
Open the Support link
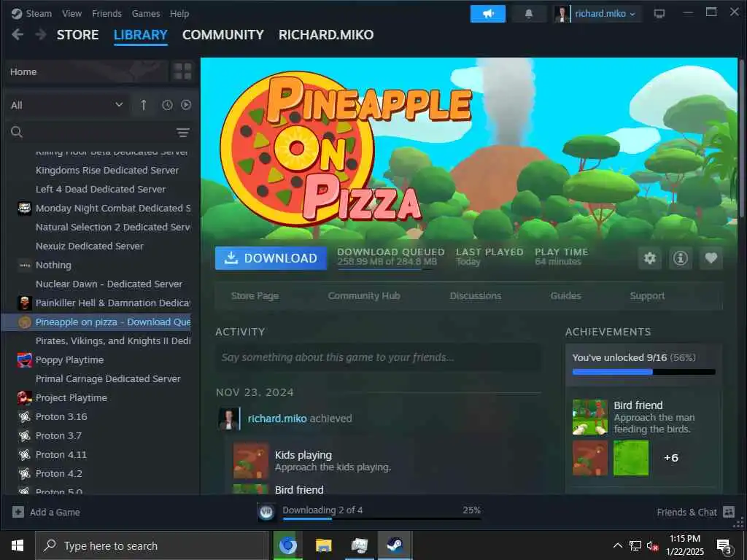(647, 296)
